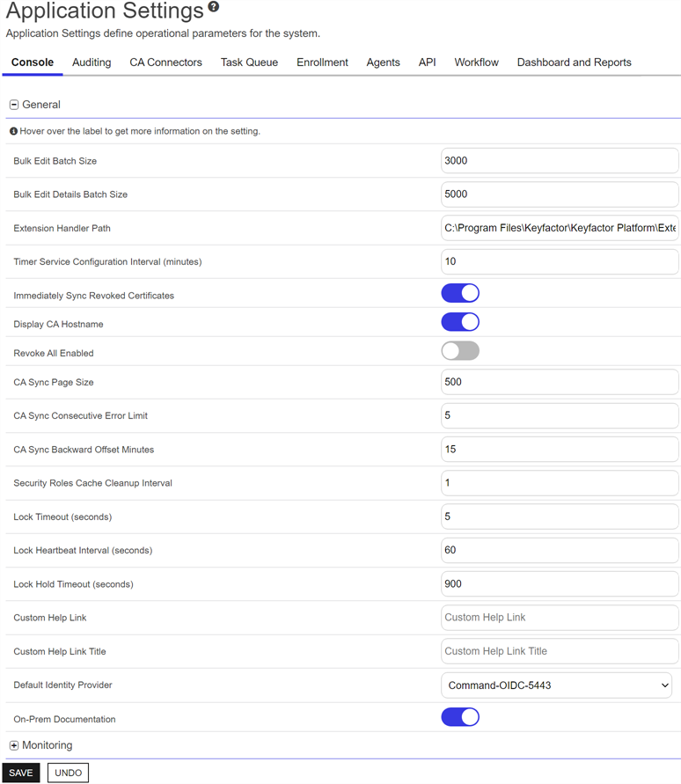Click the Bulk Edit Batch Size field
The image size is (681, 784).
point(560,161)
